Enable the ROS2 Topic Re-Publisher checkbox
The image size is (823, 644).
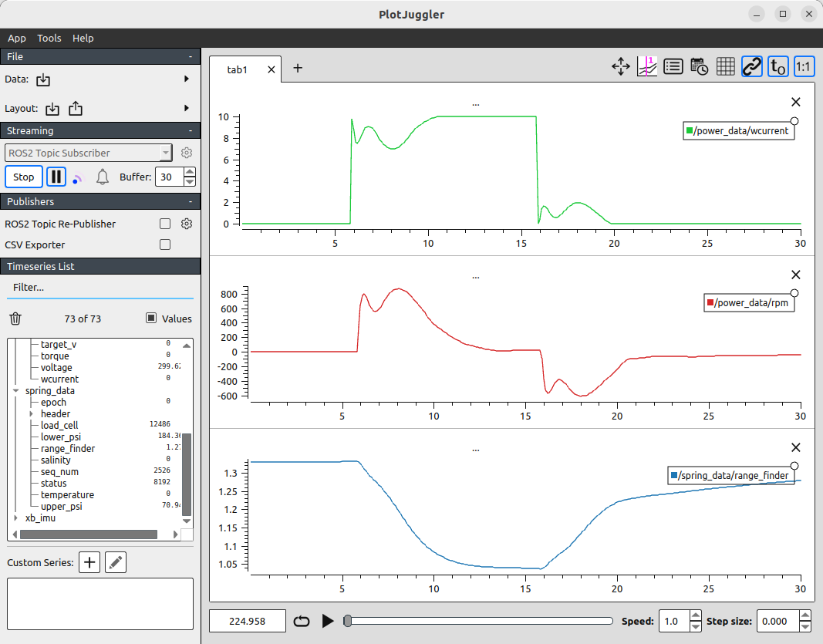(x=164, y=224)
